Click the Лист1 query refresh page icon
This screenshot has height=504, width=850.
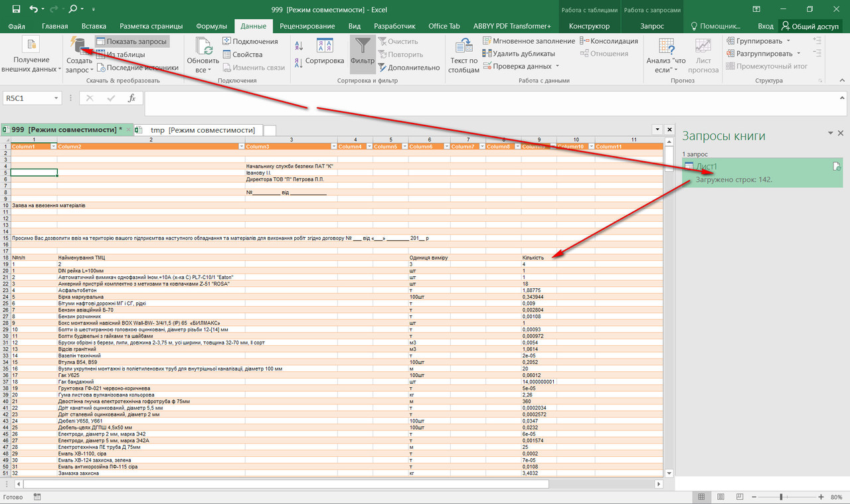click(837, 166)
